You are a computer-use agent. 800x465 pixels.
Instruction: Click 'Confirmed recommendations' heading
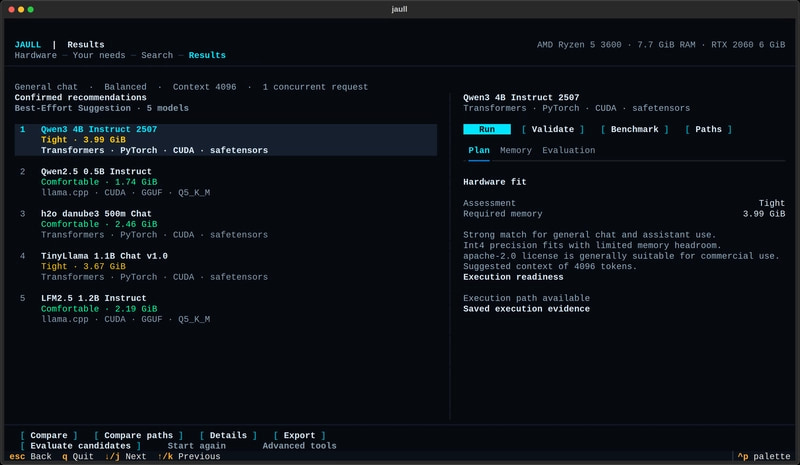[x=81, y=97]
